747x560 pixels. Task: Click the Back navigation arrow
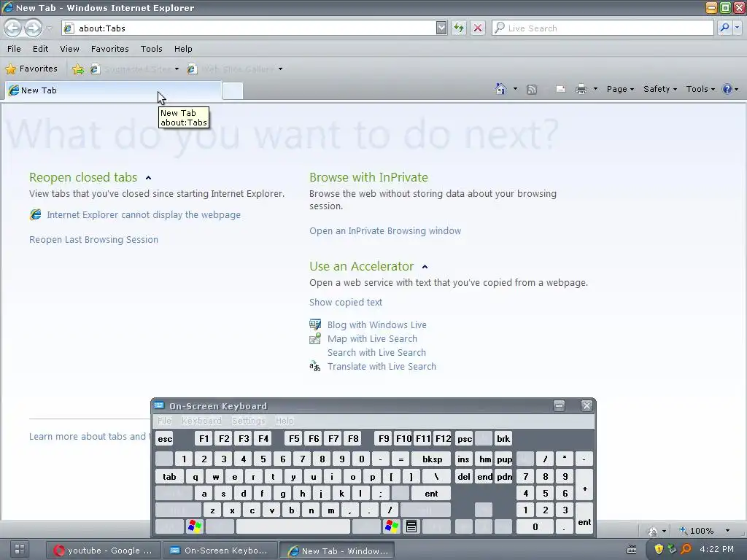point(13,28)
